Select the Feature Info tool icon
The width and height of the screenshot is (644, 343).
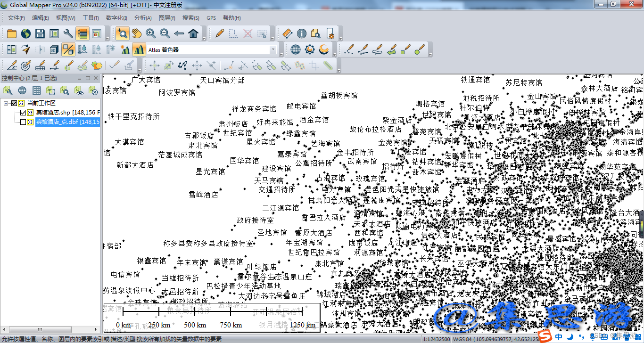tap(302, 33)
